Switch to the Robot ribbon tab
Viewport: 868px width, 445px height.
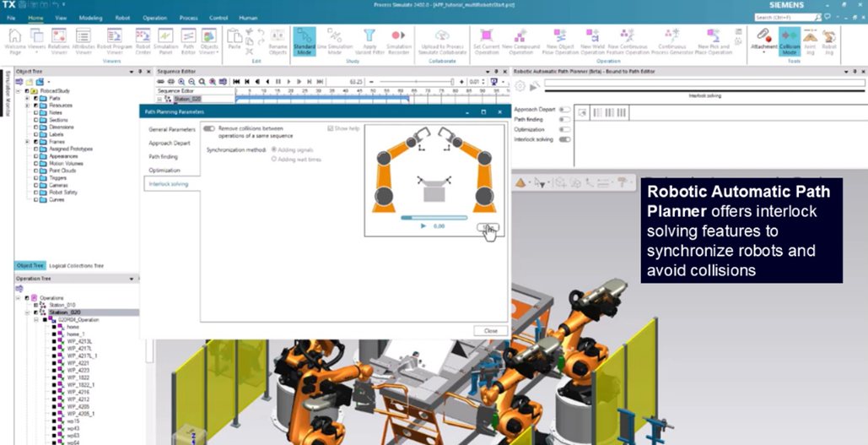pyautogui.click(x=122, y=18)
